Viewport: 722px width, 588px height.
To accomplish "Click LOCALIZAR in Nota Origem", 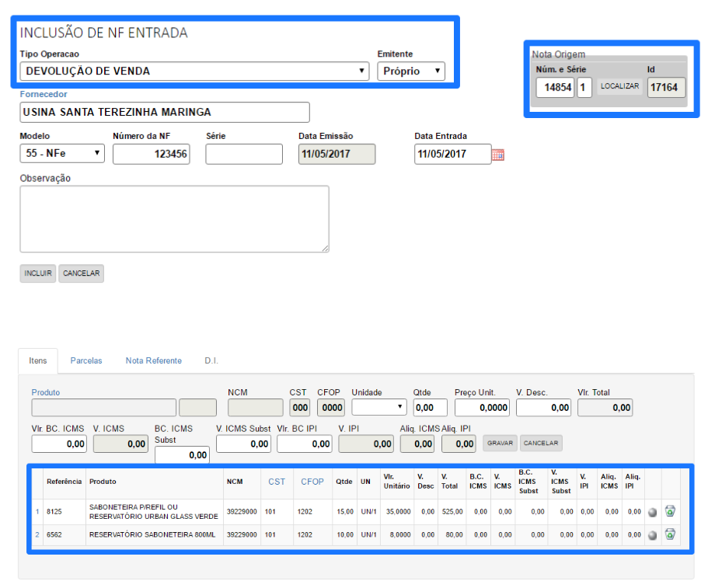I will pos(619,87).
